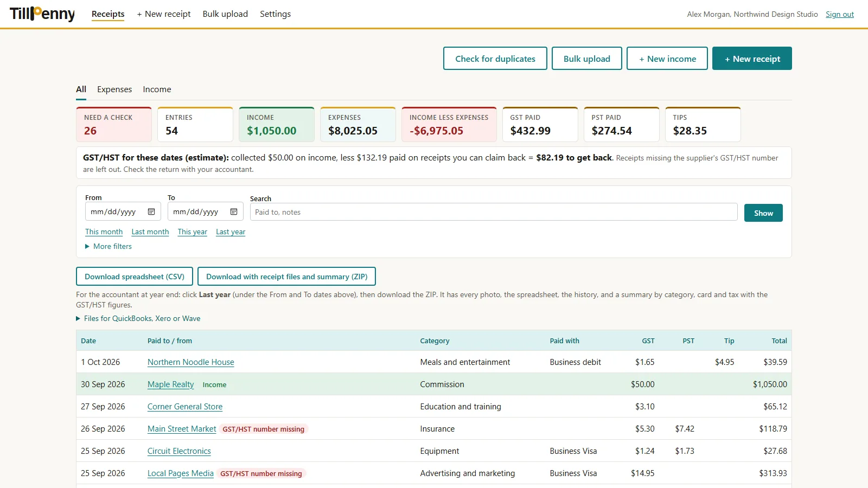Open + New receipt in top navigation
The height and width of the screenshot is (488, 868).
pyautogui.click(x=164, y=14)
